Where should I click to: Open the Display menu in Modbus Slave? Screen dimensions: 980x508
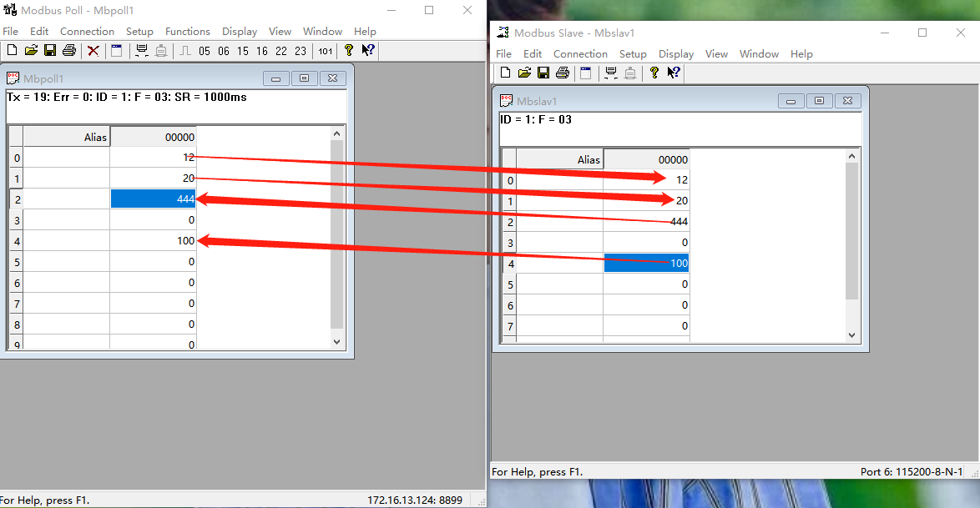pos(676,54)
